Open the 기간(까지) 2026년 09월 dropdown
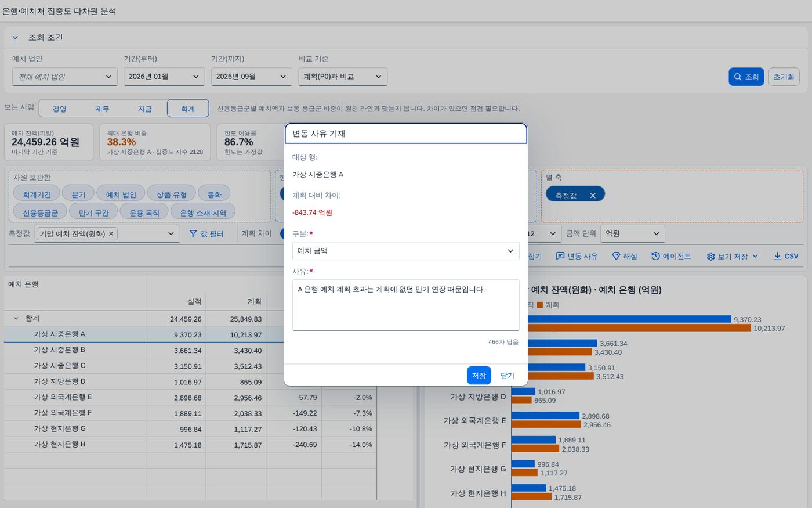 [251, 77]
